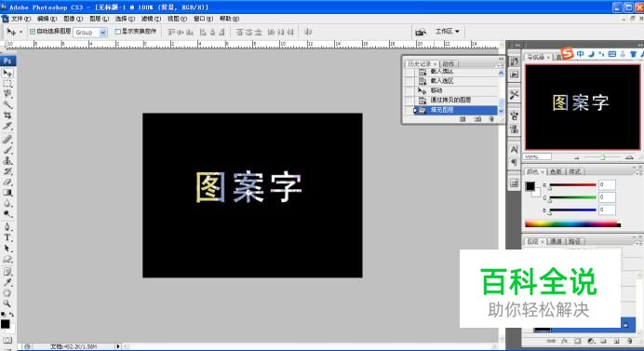Click delete state trash in History panel
The image size is (644, 351).
pyautogui.click(x=491, y=119)
